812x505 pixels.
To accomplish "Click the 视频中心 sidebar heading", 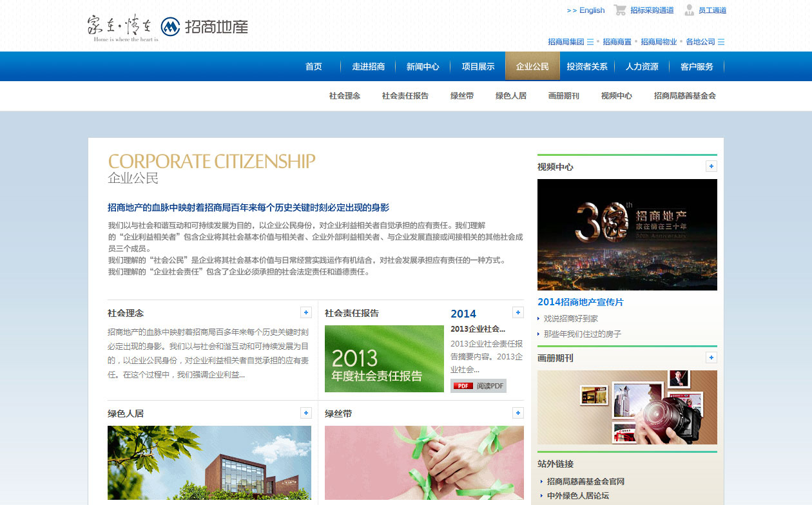I will click(x=556, y=167).
